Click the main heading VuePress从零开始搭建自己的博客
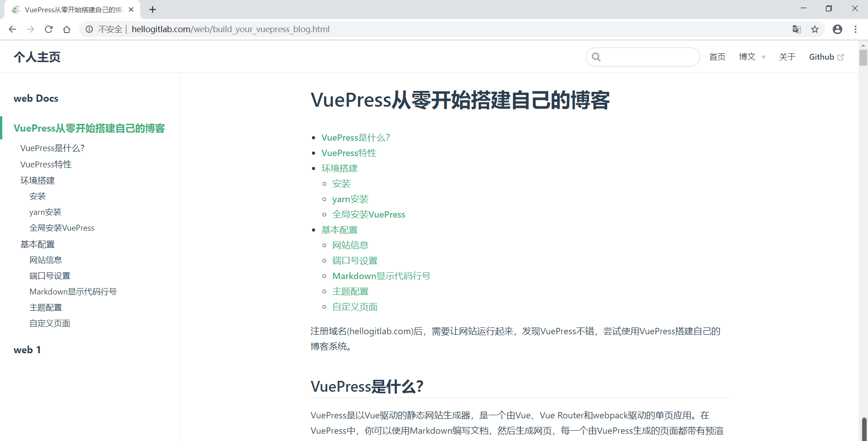Viewport: 868px width, 441px height. tap(460, 100)
